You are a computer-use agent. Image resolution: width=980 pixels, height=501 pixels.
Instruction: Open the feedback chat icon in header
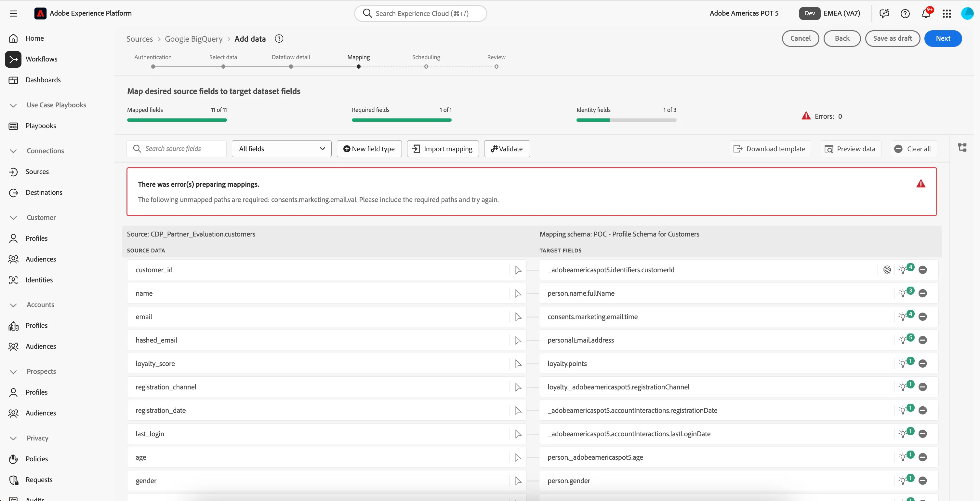click(884, 13)
